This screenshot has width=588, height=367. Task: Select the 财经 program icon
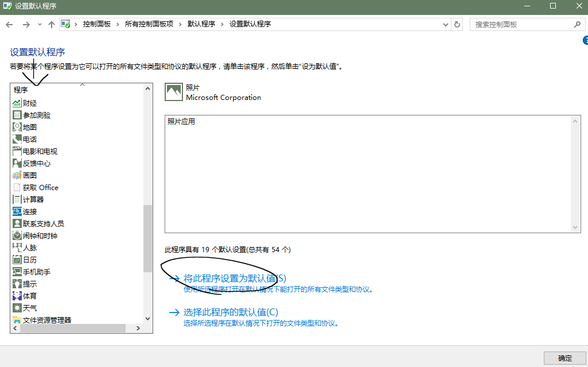click(17, 103)
